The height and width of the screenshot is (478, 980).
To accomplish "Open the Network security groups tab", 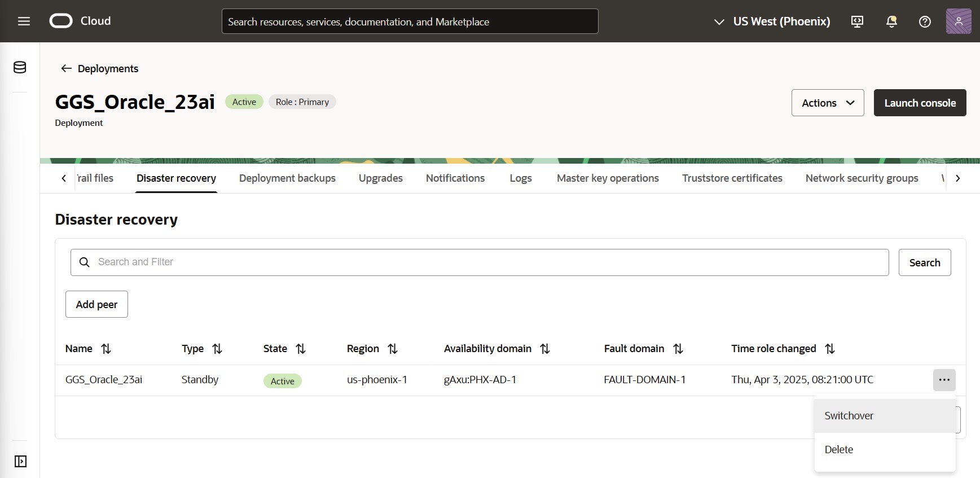I will click(x=862, y=178).
